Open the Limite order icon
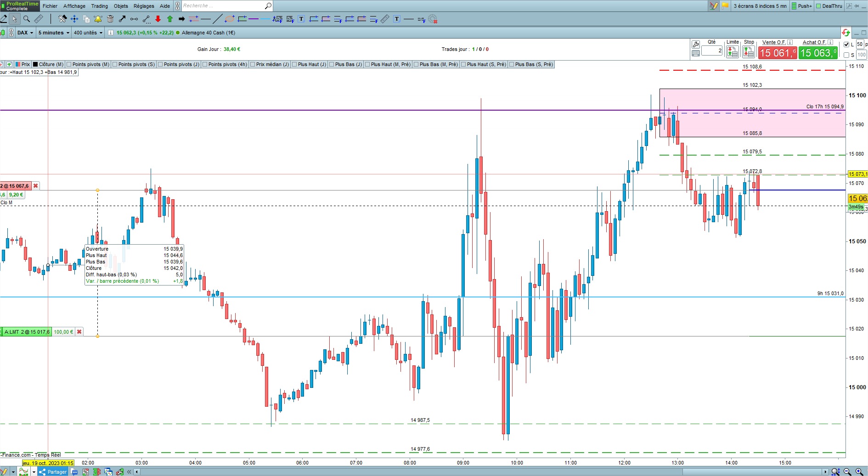 tap(733, 52)
